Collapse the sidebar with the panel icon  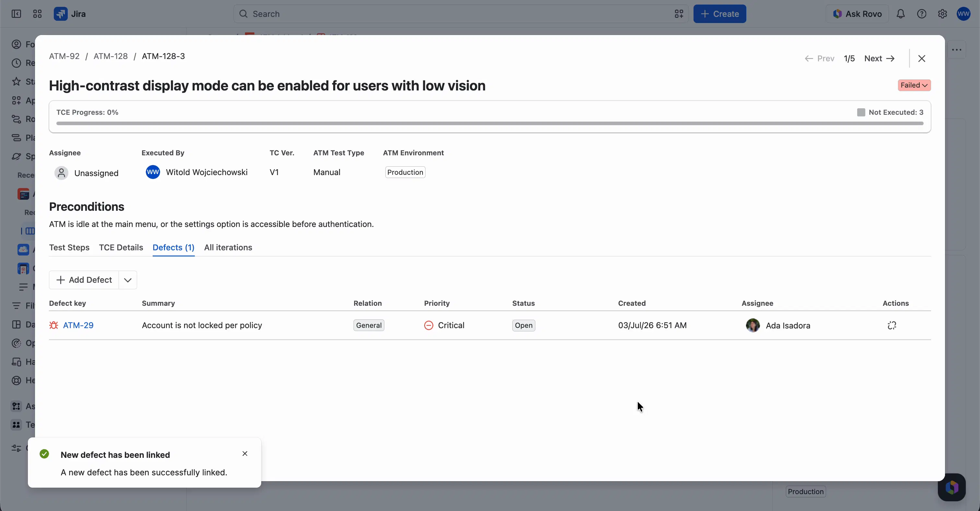click(x=16, y=14)
